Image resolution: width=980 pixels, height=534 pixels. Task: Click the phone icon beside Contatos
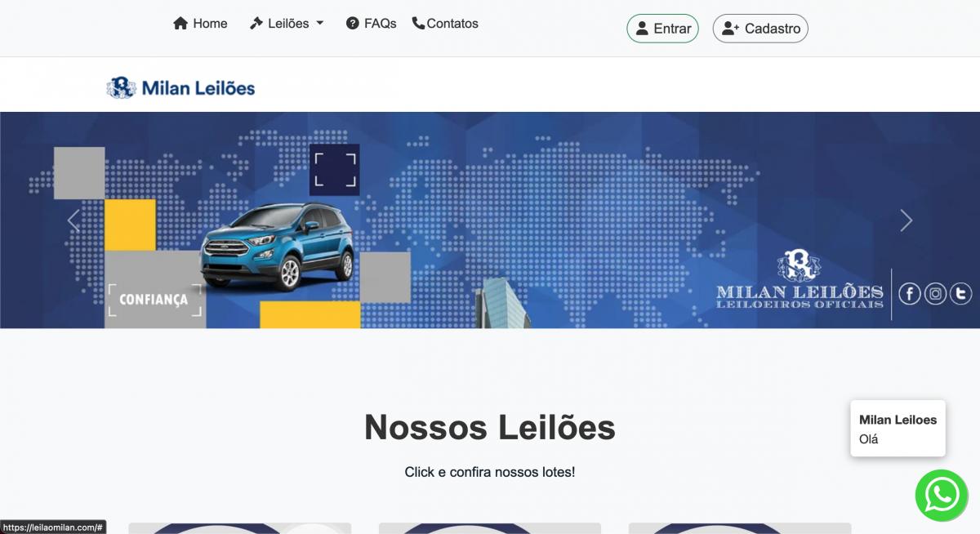point(418,23)
